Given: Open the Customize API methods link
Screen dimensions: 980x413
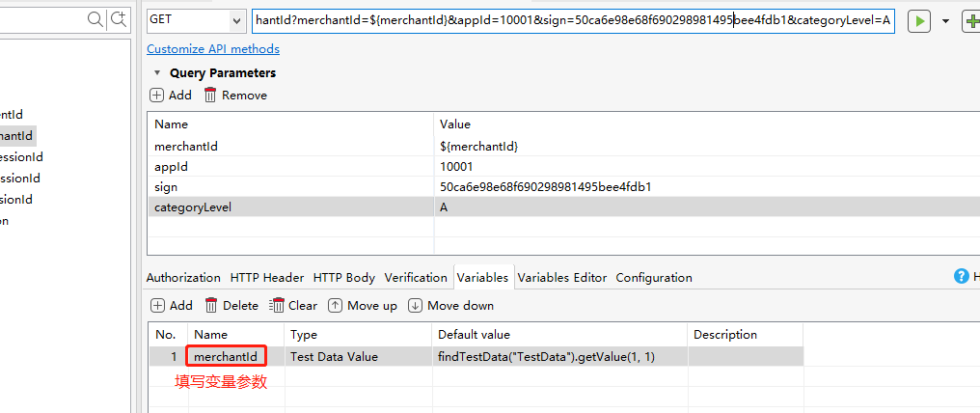Looking at the screenshot, I should (213, 49).
